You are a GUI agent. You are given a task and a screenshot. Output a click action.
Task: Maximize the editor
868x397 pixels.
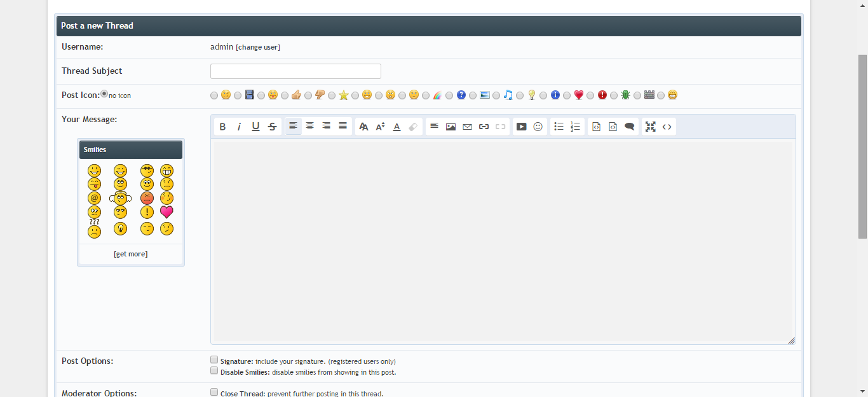tap(650, 127)
